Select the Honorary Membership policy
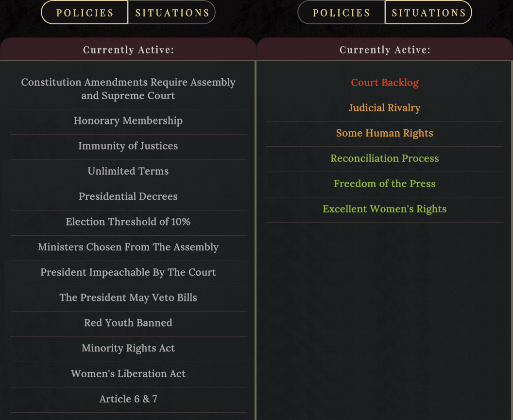The image size is (513, 420). pyautogui.click(x=128, y=121)
